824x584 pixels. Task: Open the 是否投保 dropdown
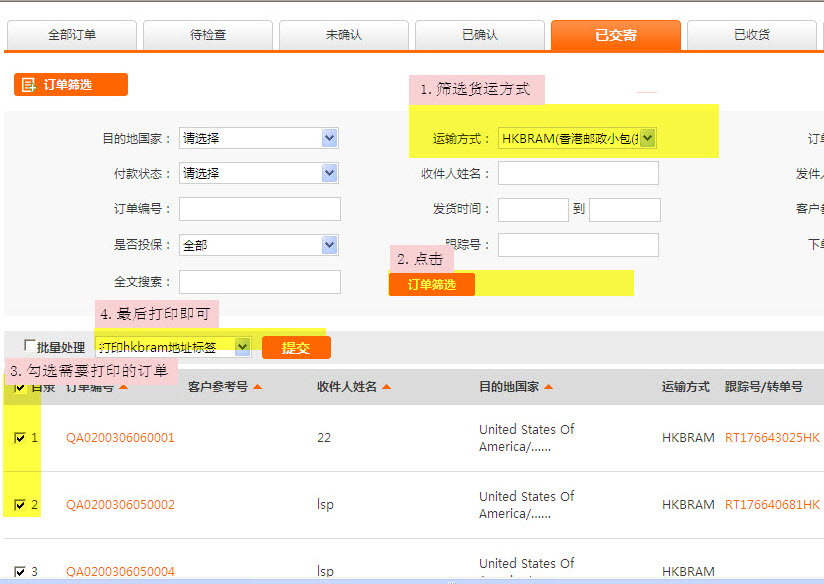tap(329, 244)
